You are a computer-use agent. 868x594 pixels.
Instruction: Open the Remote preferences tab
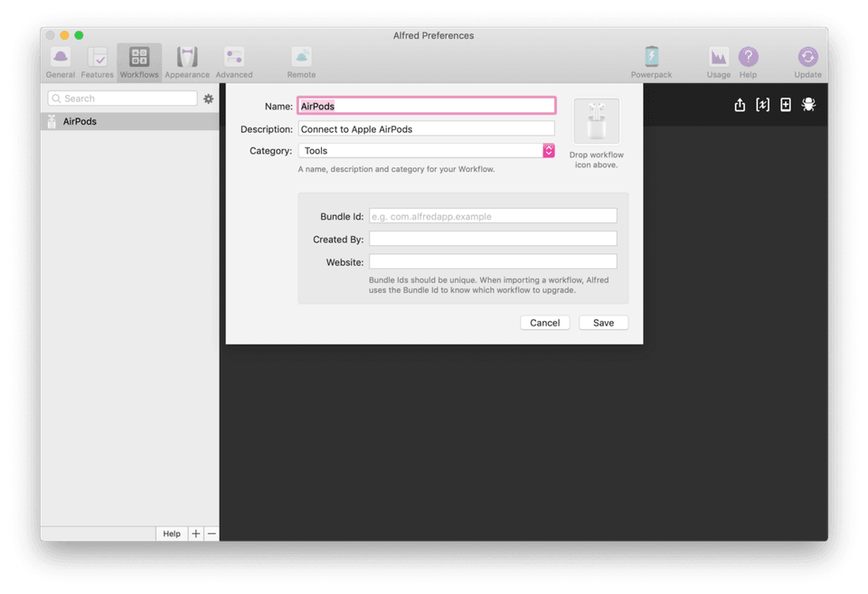[301, 62]
